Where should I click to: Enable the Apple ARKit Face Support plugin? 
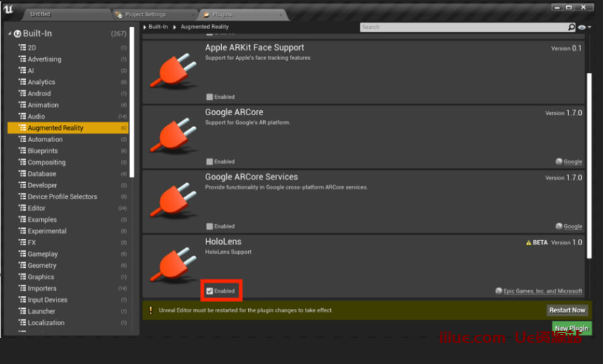(x=209, y=97)
